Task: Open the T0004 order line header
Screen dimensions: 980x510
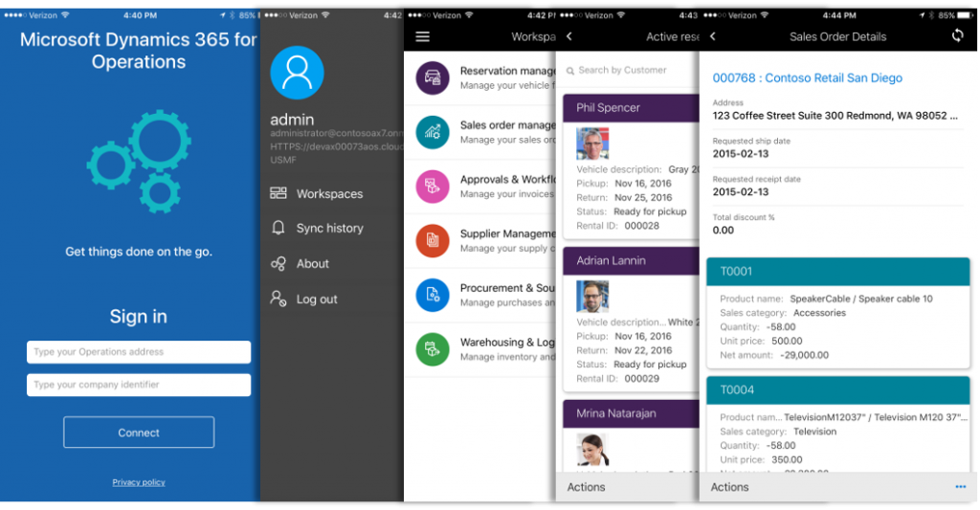Action: click(x=838, y=390)
